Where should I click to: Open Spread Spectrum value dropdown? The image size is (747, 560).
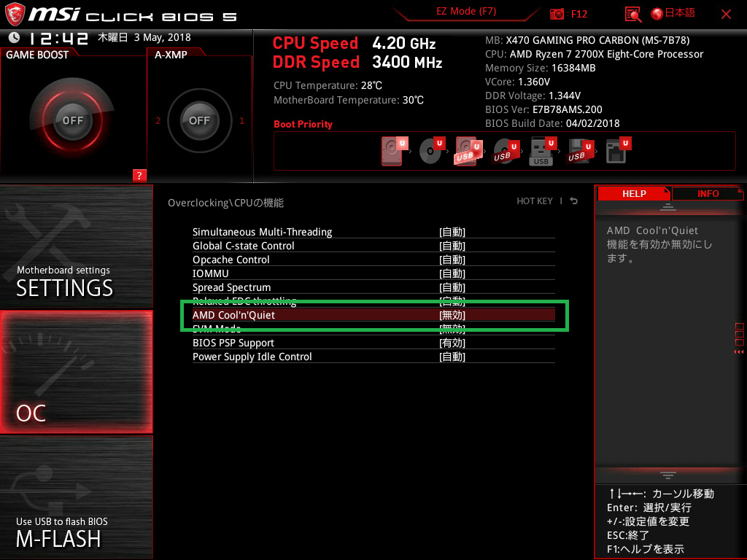click(452, 287)
